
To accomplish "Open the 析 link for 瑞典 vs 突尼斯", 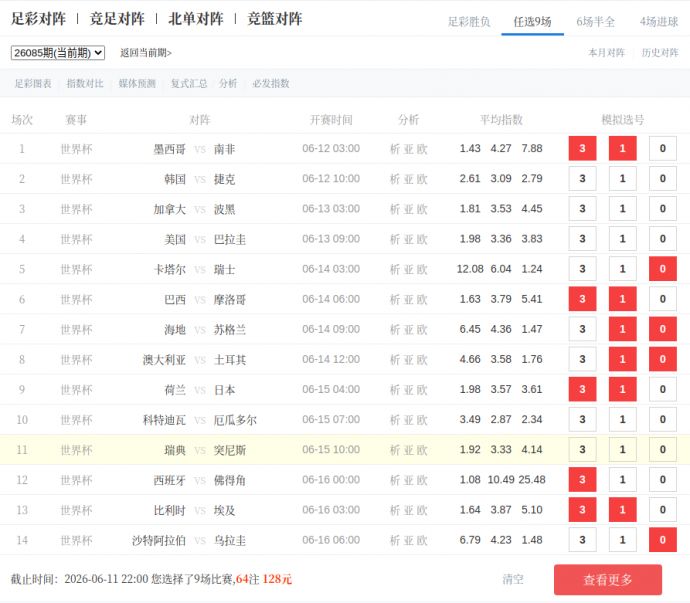I will pos(395,450).
